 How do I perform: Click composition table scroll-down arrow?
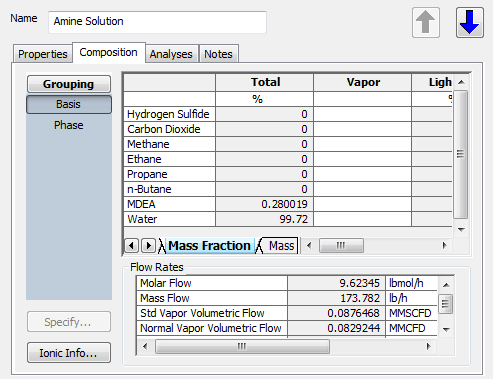click(x=461, y=230)
